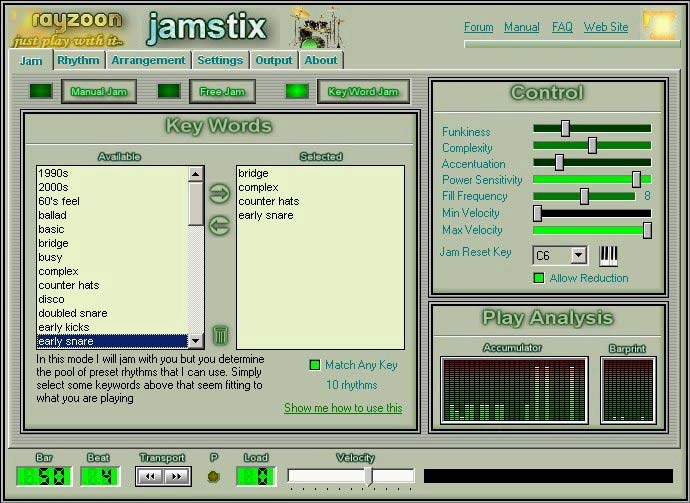Click the Bar counter display
The width and height of the screenshot is (690, 503).
(x=44, y=476)
